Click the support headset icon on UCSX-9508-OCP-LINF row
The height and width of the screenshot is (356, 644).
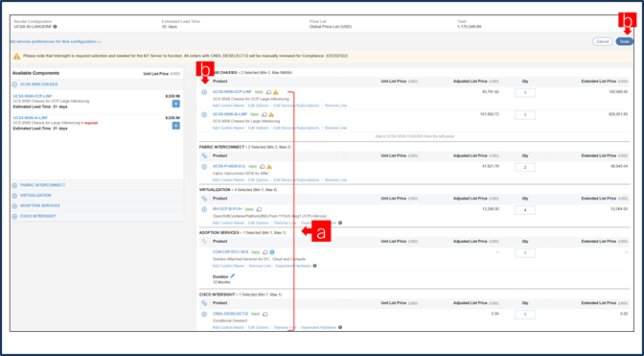(x=268, y=92)
